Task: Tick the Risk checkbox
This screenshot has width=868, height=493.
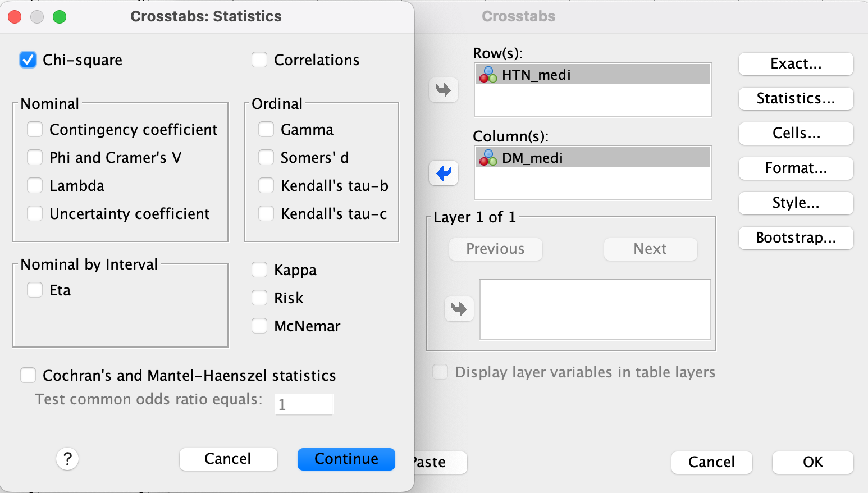Action: pyautogui.click(x=259, y=298)
